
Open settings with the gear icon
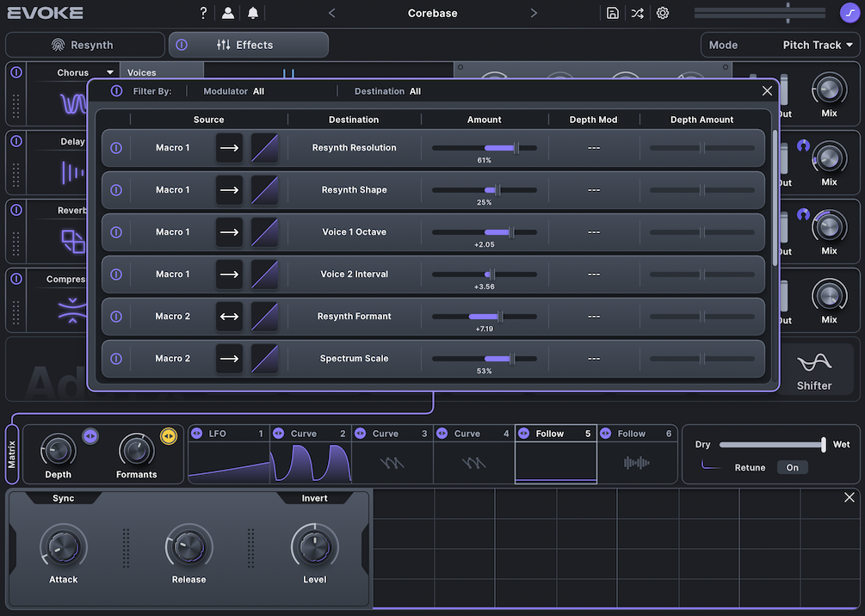[x=663, y=13]
